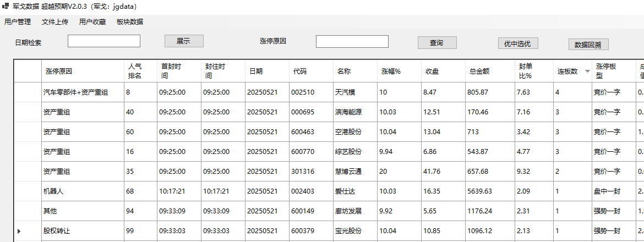Select stock code 002510 cell

tap(311, 92)
